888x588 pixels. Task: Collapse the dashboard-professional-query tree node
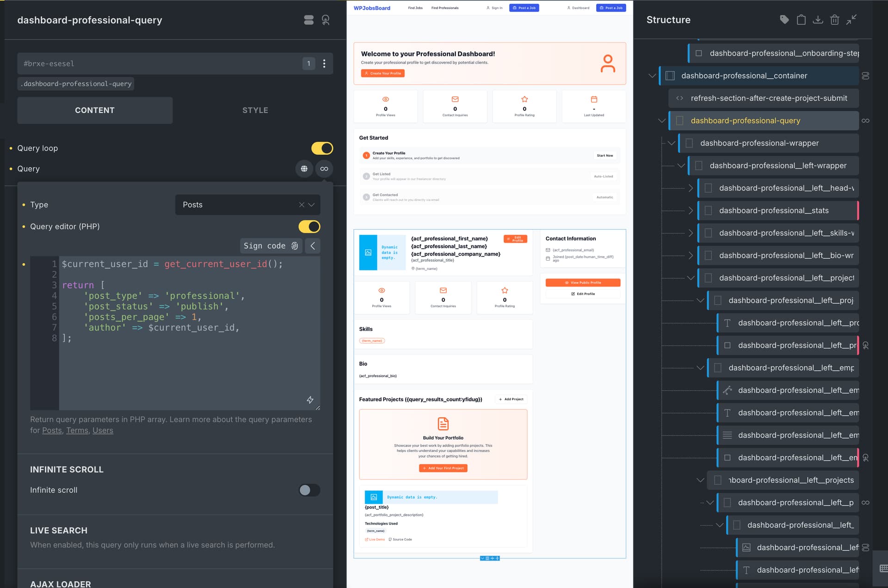662,121
